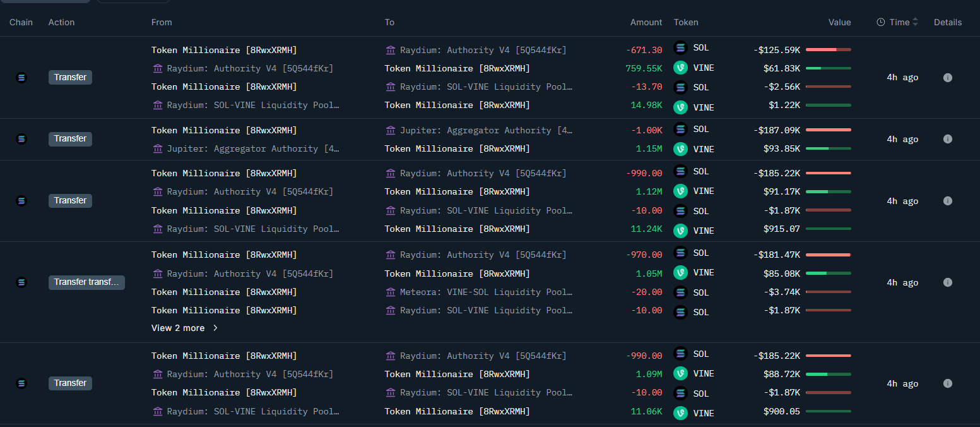The height and width of the screenshot is (427, 980).
Task: Click info icon in the 'Transfer transf…' row
Action: click(947, 282)
